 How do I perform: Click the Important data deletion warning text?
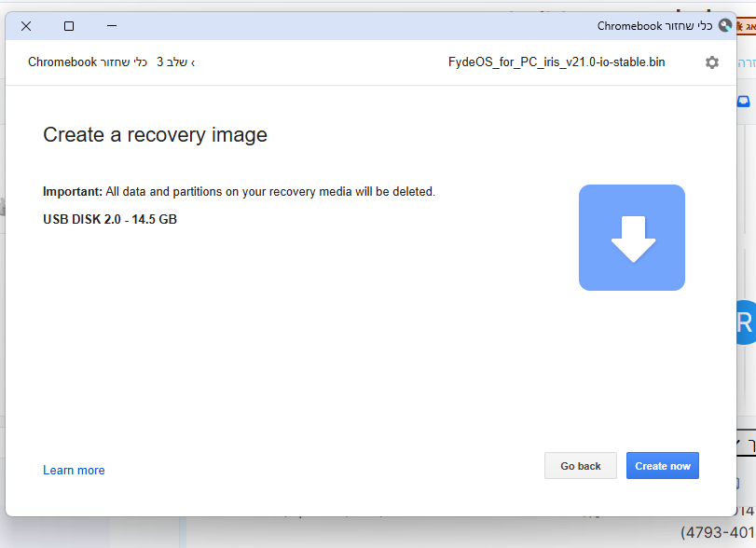[239, 192]
